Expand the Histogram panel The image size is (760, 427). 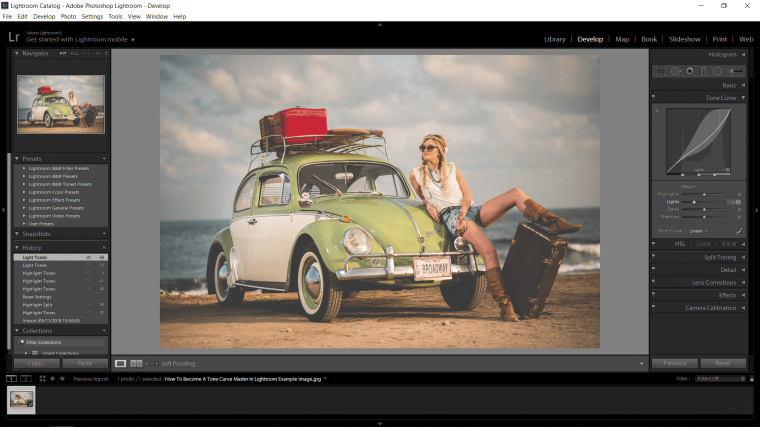(744, 55)
